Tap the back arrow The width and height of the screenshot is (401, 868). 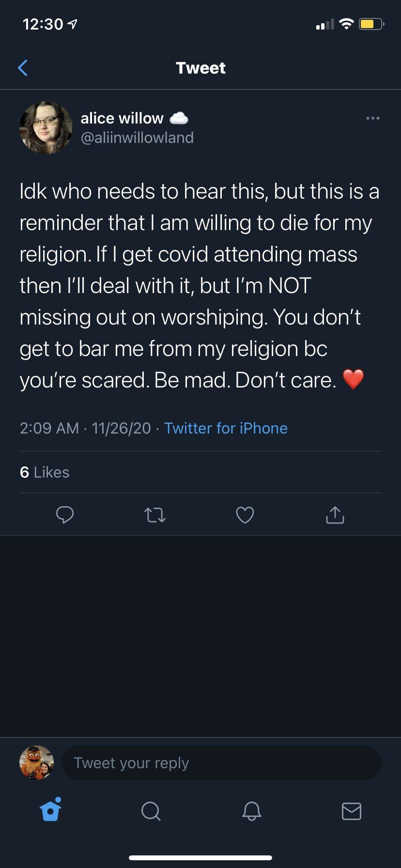[x=23, y=68]
